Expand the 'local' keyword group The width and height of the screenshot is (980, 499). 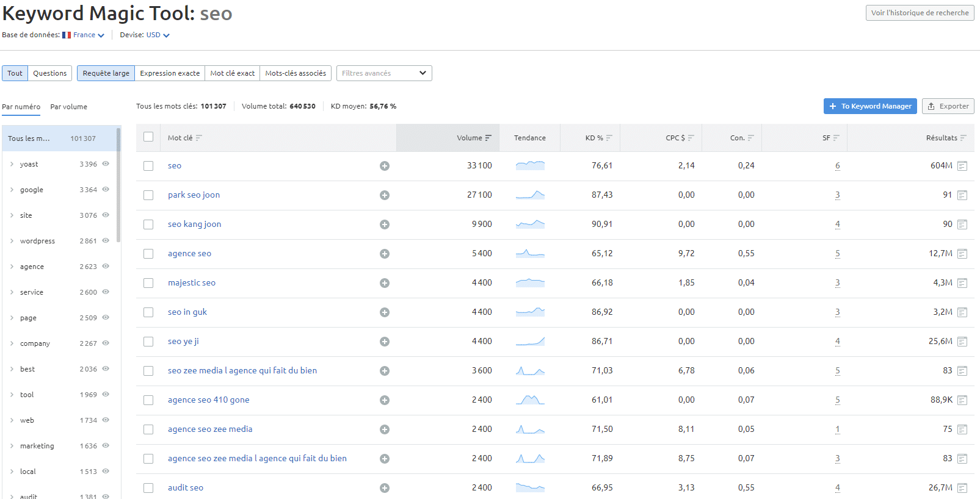point(12,472)
